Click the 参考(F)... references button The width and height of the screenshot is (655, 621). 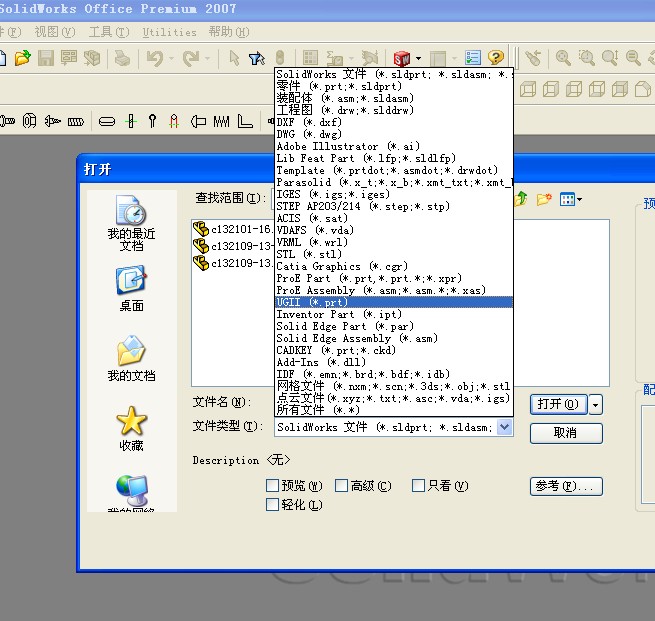pyautogui.click(x=566, y=486)
